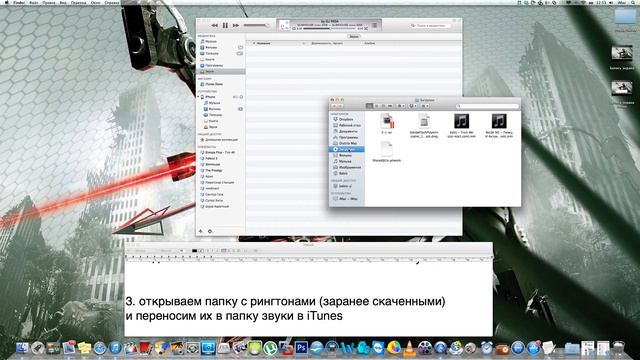Screen dimensions: 640x360
Task: Skip to the previous track in iTunes
Action: pos(214,25)
